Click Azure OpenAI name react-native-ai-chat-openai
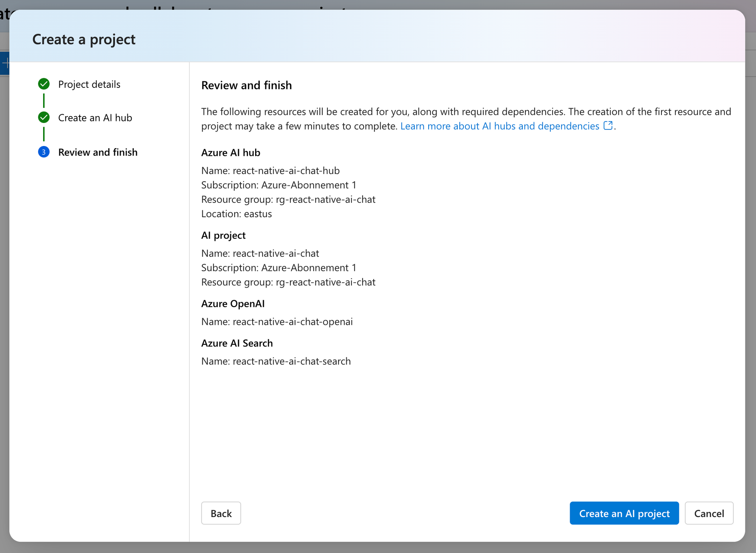756x553 pixels. [x=293, y=322]
